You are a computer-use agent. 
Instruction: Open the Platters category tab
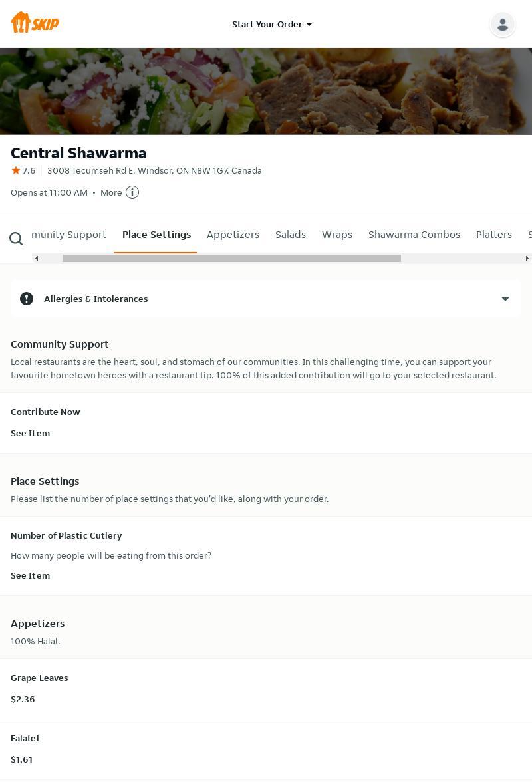493,235
